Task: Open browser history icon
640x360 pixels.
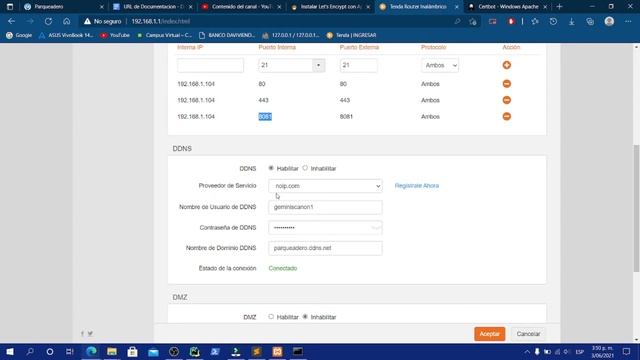Action: click(553, 21)
